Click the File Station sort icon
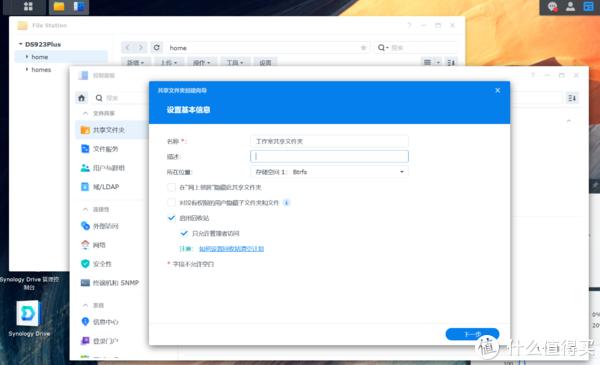 [x=451, y=62]
